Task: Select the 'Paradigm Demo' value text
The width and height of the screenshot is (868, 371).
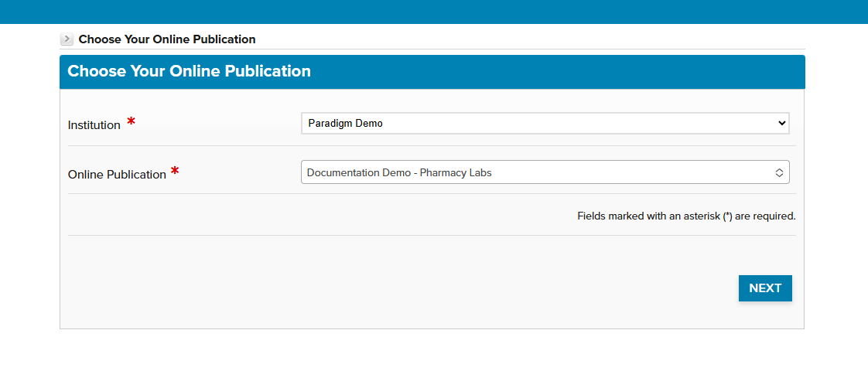Action: (x=345, y=124)
